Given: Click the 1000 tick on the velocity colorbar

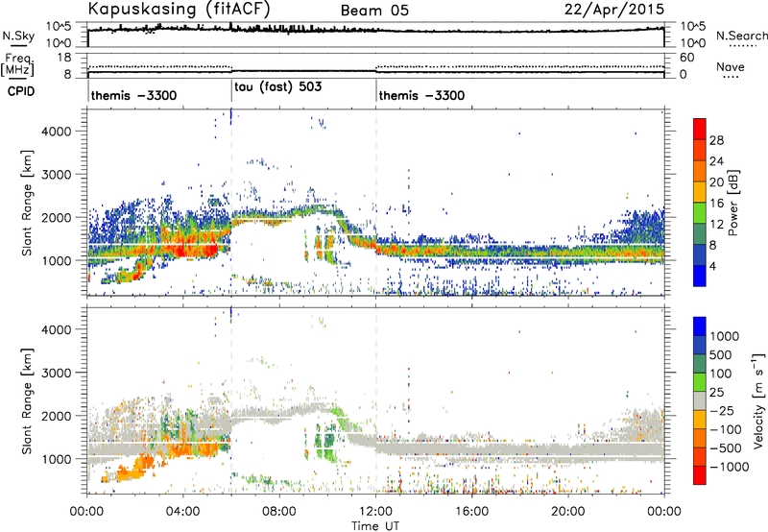Looking at the screenshot, I should point(725,336).
